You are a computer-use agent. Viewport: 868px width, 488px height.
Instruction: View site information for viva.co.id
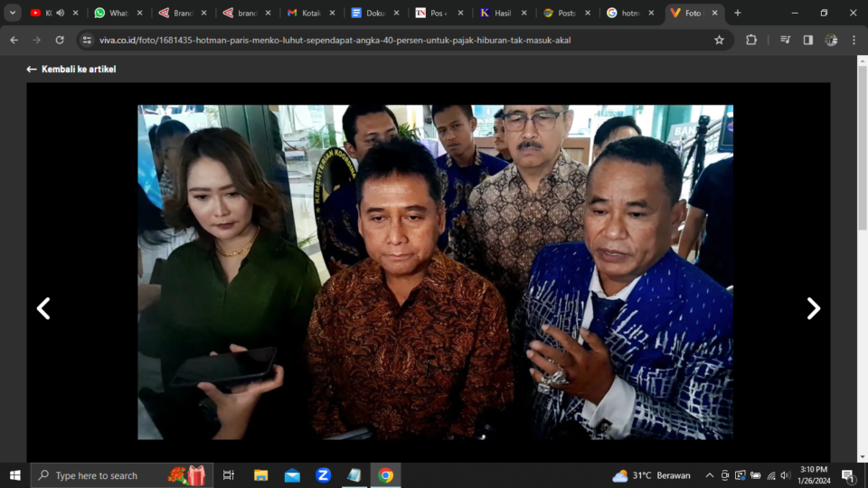click(87, 40)
